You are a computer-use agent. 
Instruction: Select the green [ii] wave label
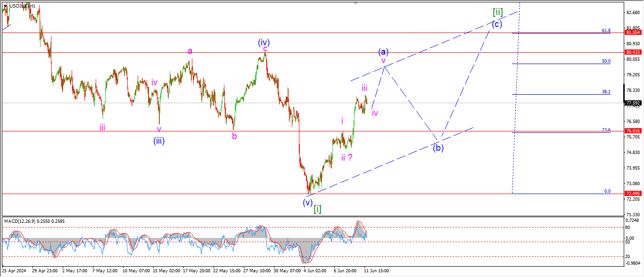pos(497,12)
